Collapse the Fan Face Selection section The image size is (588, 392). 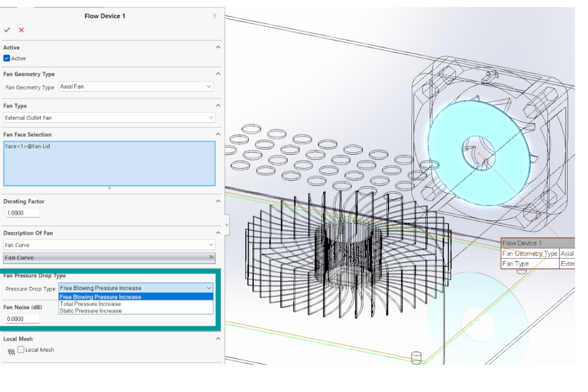coord(218,134)
